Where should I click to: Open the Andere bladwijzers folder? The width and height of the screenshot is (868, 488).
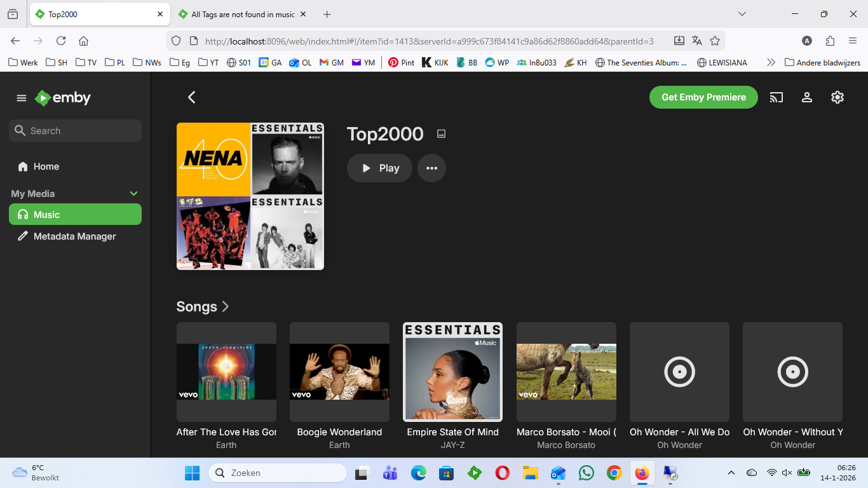(822, 62)
